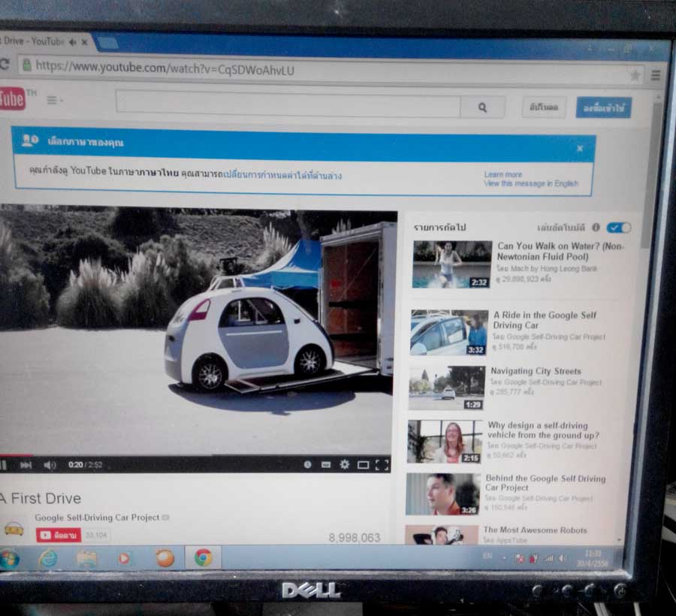This screenshot has width=676, height=616.
Task: Close the language notice banner
Action: 580,148
